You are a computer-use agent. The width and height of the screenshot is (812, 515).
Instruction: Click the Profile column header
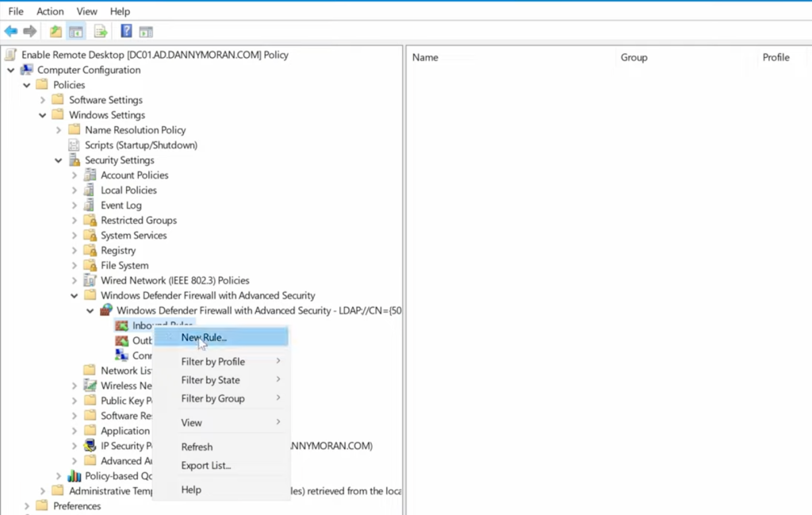(x=776, y=57)
